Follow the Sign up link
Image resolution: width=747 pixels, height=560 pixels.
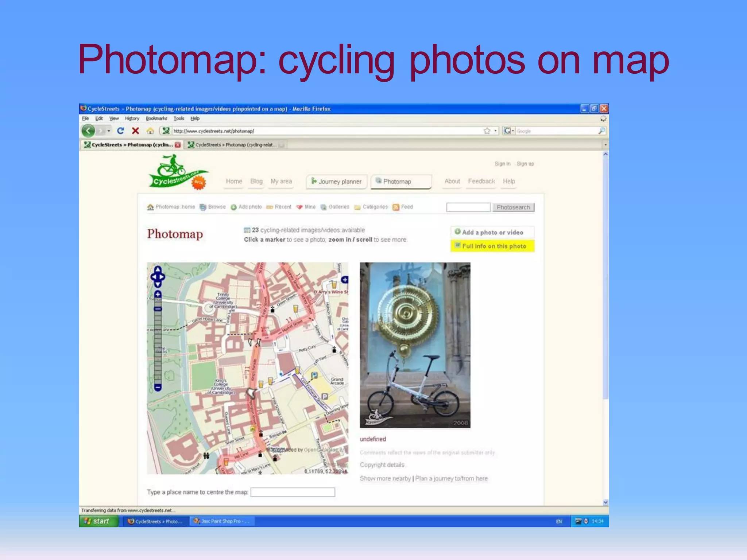tap(525, 164)
